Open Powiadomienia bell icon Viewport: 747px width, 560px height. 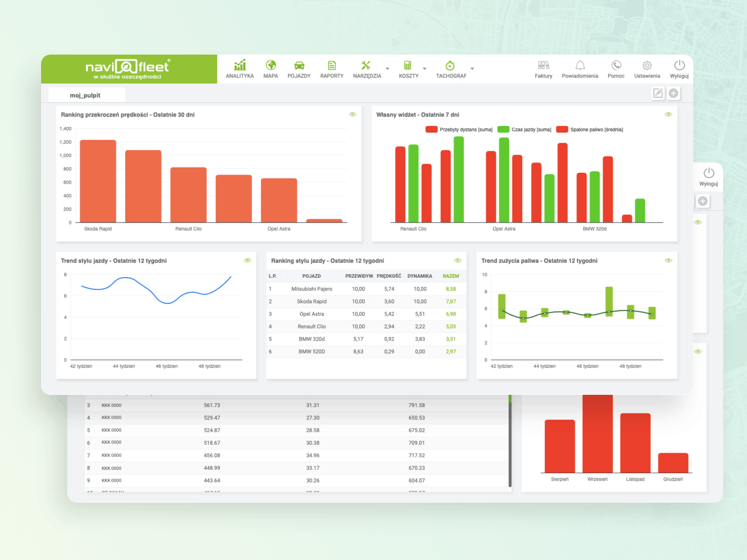coord(580,65)
